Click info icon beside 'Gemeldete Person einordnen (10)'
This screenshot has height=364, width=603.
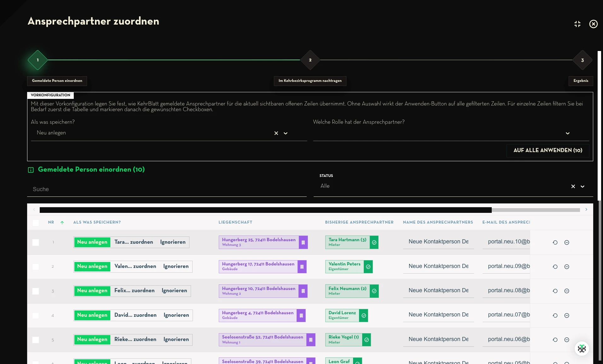pyautogui.click(x=31, y=170)
